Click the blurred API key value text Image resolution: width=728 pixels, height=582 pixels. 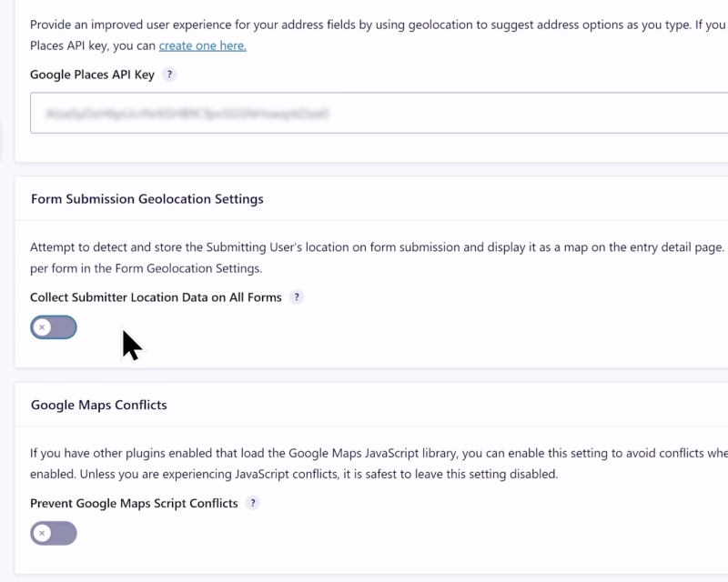(187, 114)
